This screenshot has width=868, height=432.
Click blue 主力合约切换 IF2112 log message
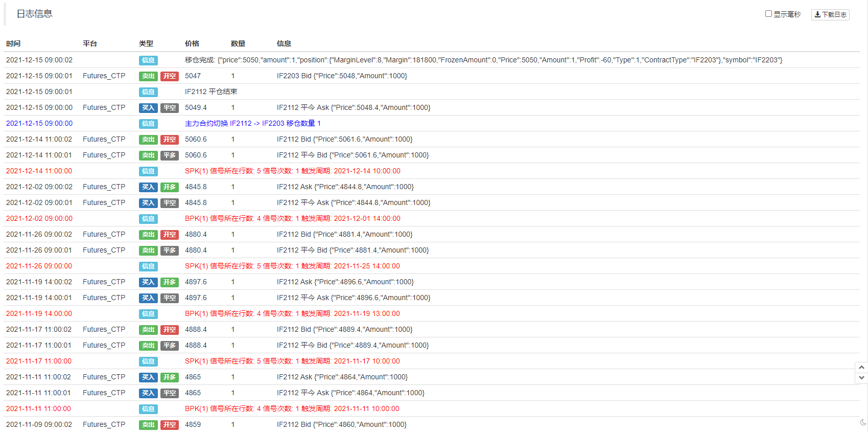click(252, 123)
